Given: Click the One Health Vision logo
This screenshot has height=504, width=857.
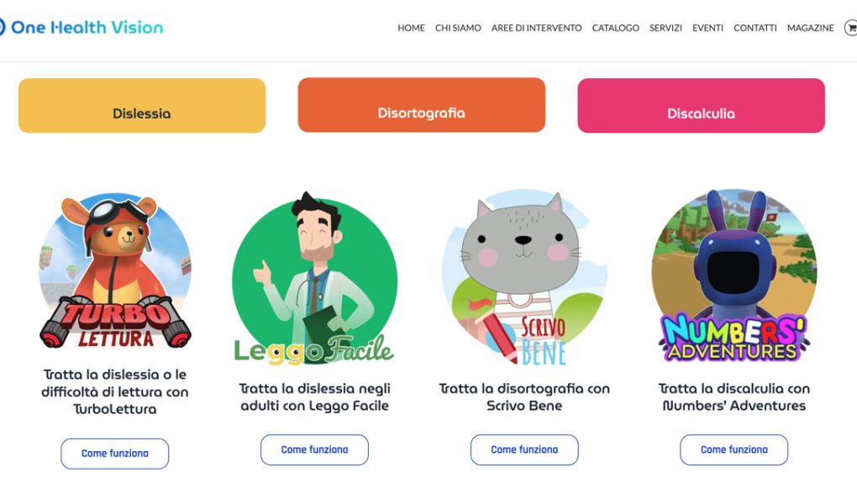Looking at the screenshot, I should tap(82, 28).
